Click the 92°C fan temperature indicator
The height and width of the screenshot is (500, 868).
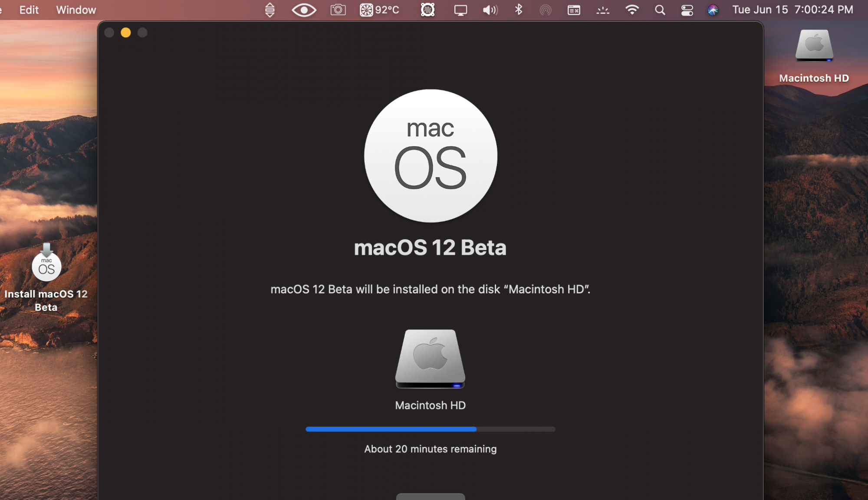click(x=379, y=10)
